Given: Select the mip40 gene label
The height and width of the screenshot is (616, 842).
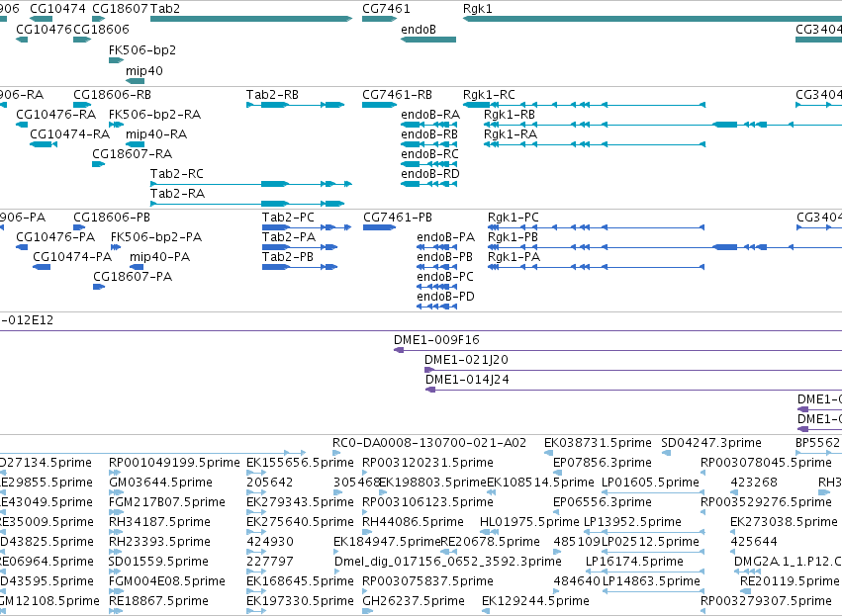Looking at the screenshot, I should (x=143, y=70).
